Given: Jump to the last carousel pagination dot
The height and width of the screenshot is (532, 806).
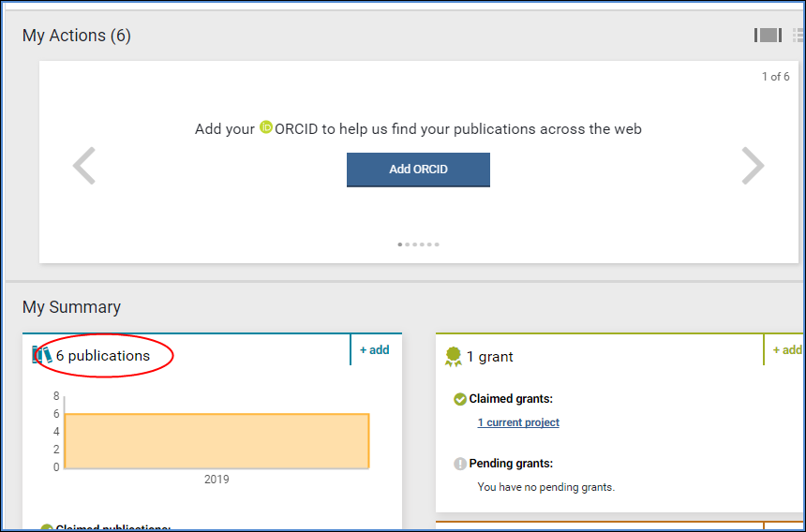Looking at the screenshot, I should (437, 244).
